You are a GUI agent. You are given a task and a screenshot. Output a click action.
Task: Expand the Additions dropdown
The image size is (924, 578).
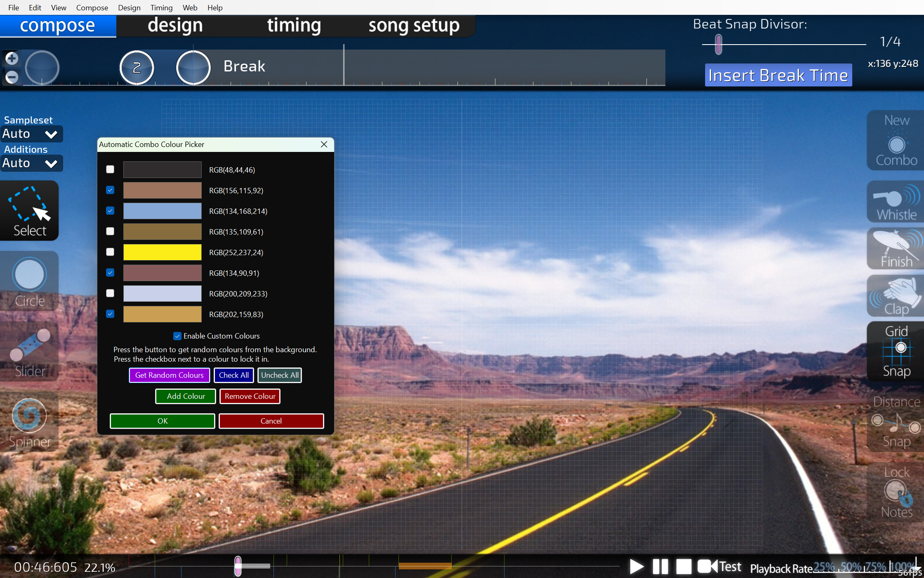click(32, 163)
